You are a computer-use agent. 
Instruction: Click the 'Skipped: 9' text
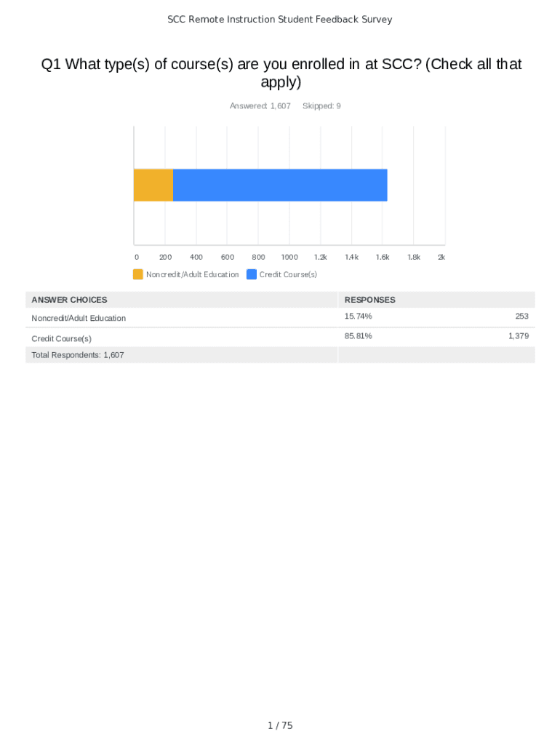click(x=321, y=106)
